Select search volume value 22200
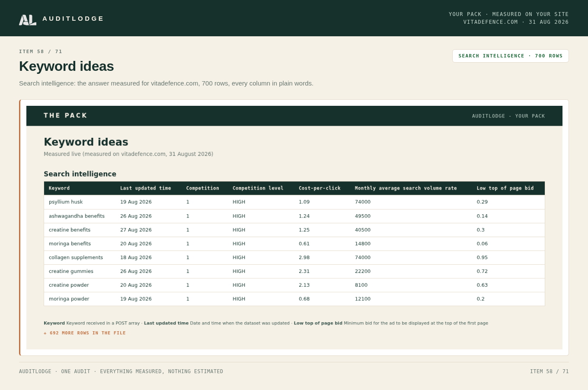 [363, 271]
